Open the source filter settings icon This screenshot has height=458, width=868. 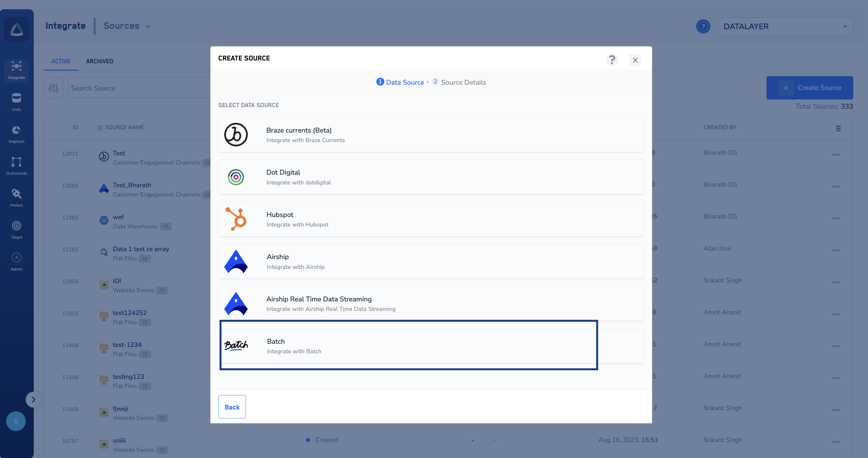click(x=53, y=88)
